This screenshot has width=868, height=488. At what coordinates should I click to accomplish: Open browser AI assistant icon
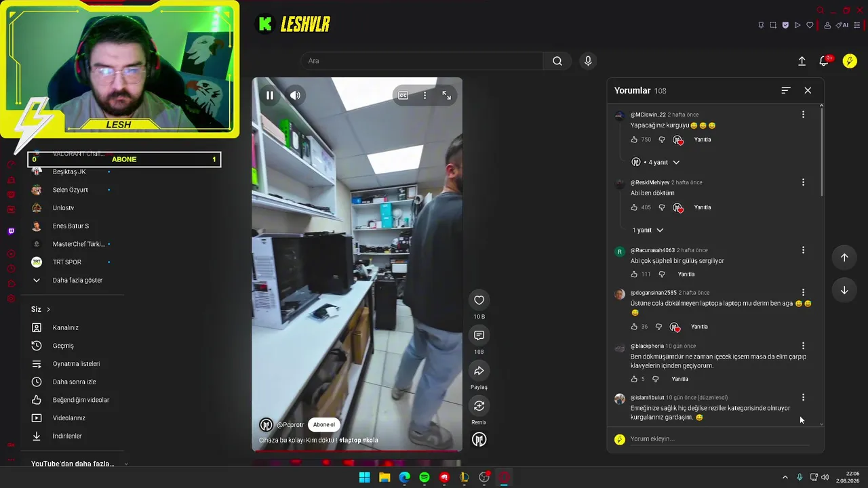pyautogui.click(x=843, y=25)
